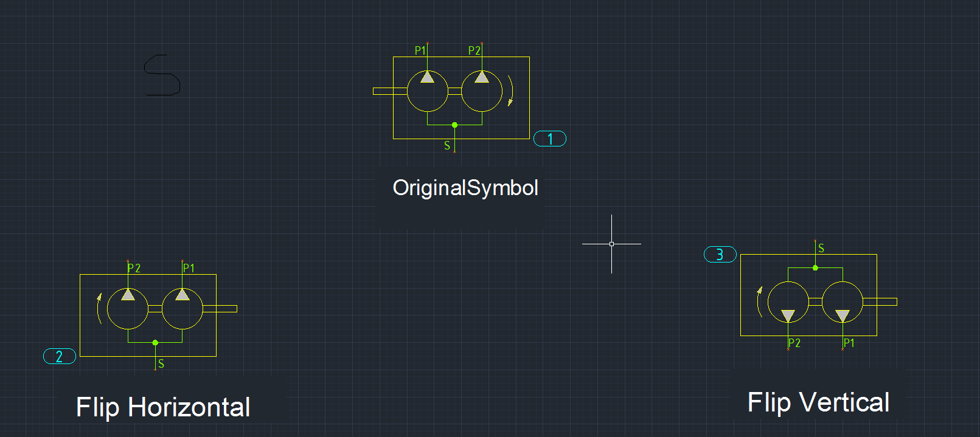Select the P1 port label on the original symbol

coord(420,50)
